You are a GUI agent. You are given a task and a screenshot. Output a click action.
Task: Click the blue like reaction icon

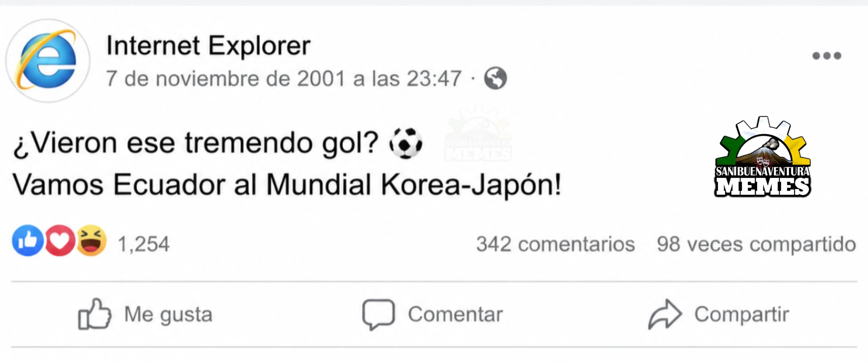click(28, 240)
